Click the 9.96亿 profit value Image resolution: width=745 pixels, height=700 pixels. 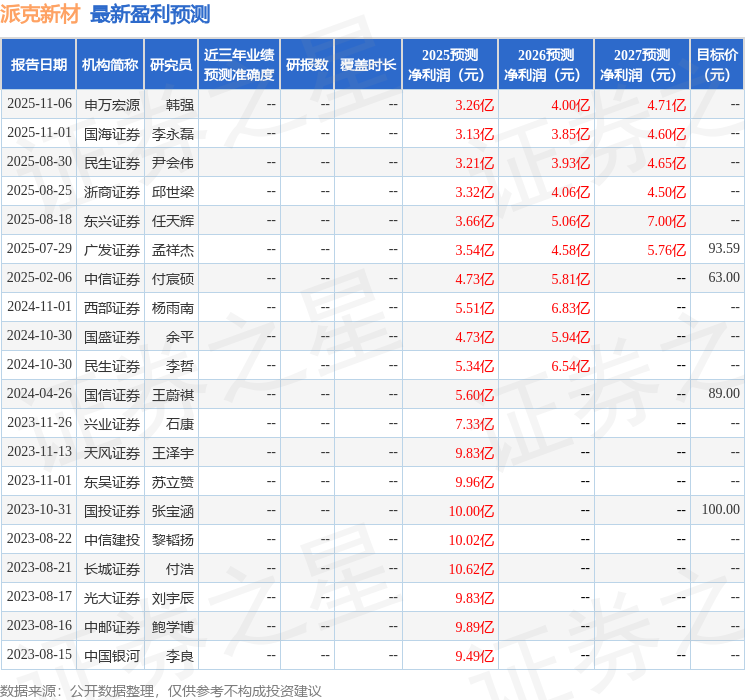[x=475, y=482]
